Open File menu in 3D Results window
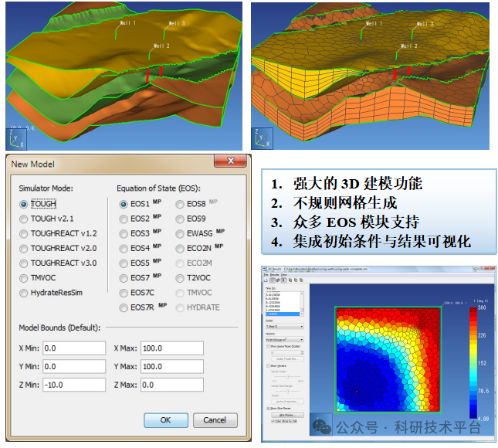The height and width of the screenshot is (448, 498). click(x=266, y=275)
